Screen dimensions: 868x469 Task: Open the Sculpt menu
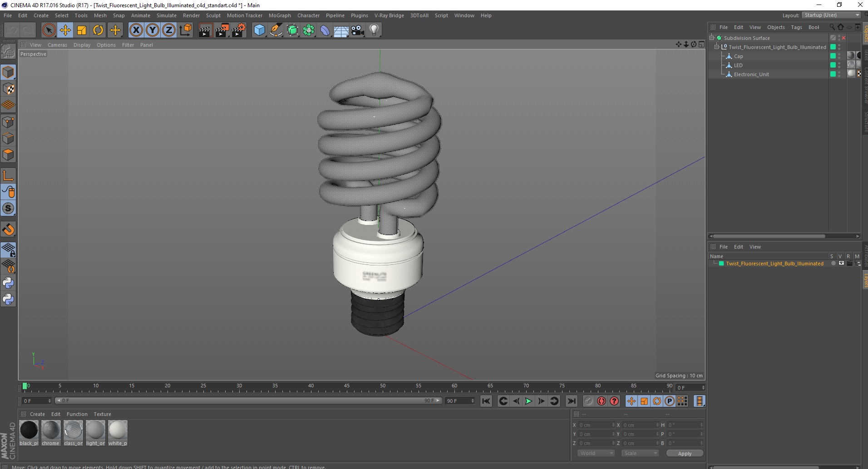(x=213, y=15)
